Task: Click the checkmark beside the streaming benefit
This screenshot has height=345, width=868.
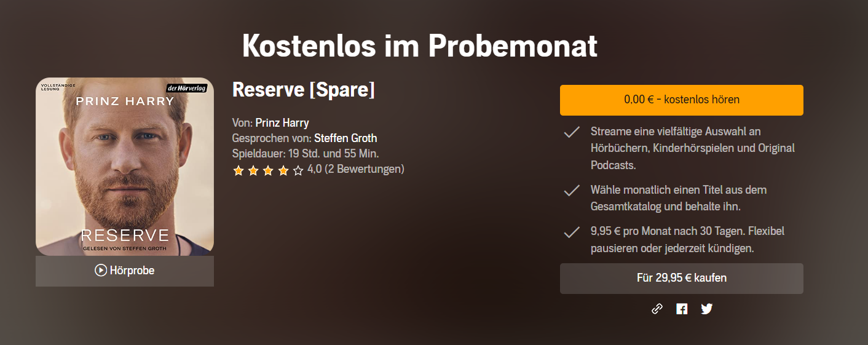Action: [572, 132]
